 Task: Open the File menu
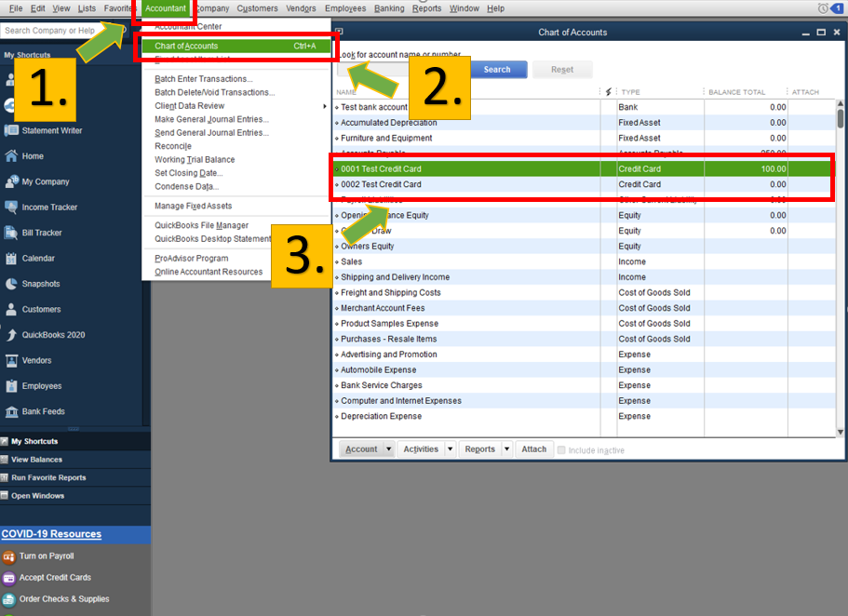coord(16,8)
